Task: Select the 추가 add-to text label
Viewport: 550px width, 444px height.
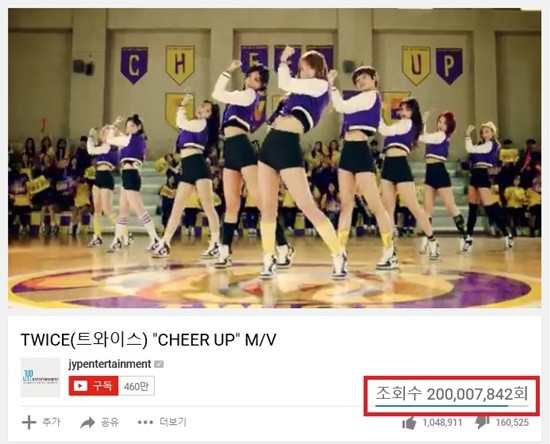Action: [51, 422]
